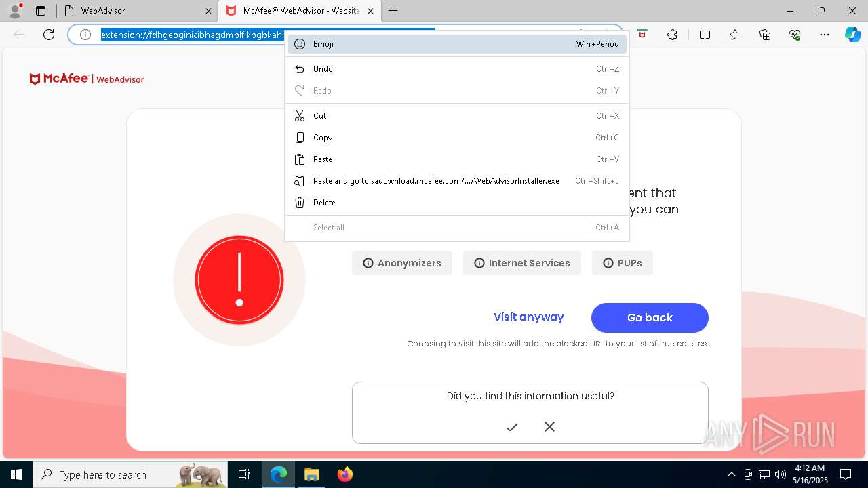Click the Paste and go icon
The image size is (868, 488).
point(300,181)
